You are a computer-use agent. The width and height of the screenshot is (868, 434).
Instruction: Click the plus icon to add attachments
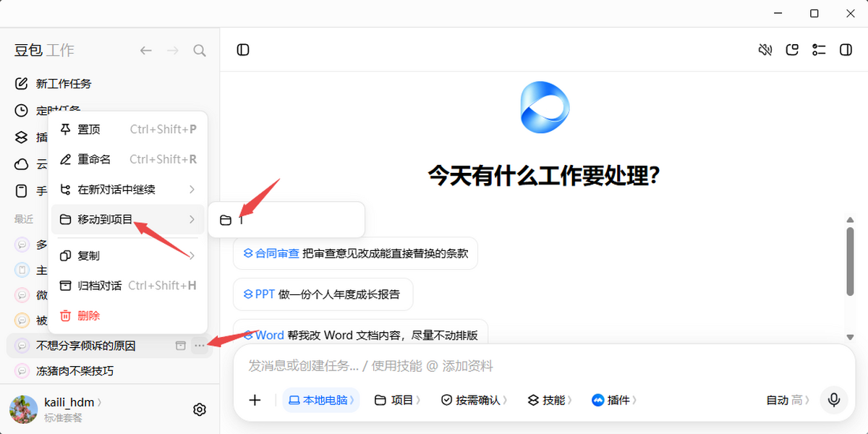click(x=255, y=400)
